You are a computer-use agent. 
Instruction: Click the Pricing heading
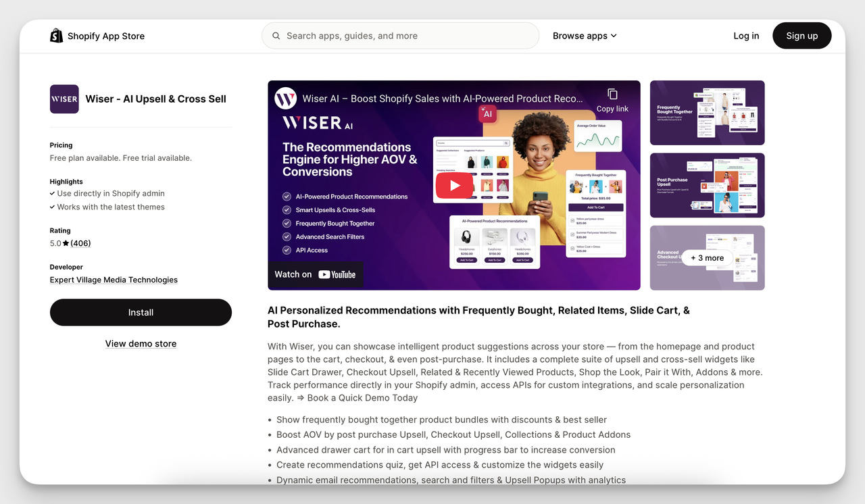(x=61, y=145)
